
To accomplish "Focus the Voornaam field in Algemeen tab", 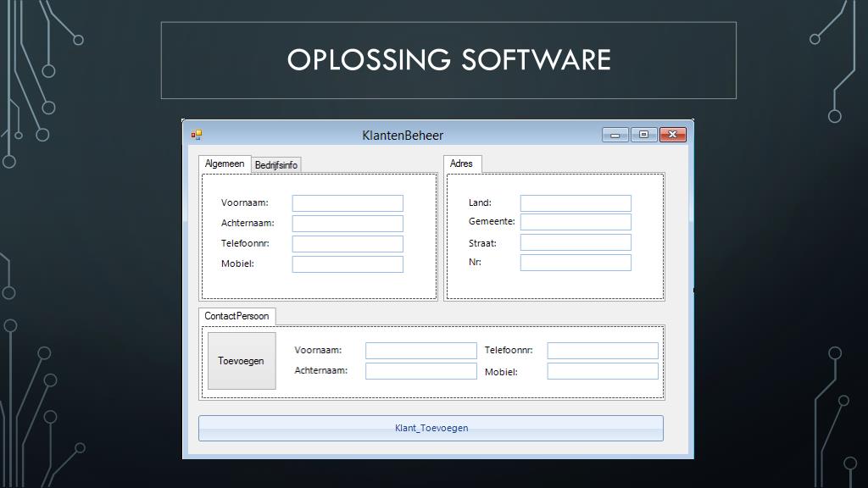I will [348, 203].
